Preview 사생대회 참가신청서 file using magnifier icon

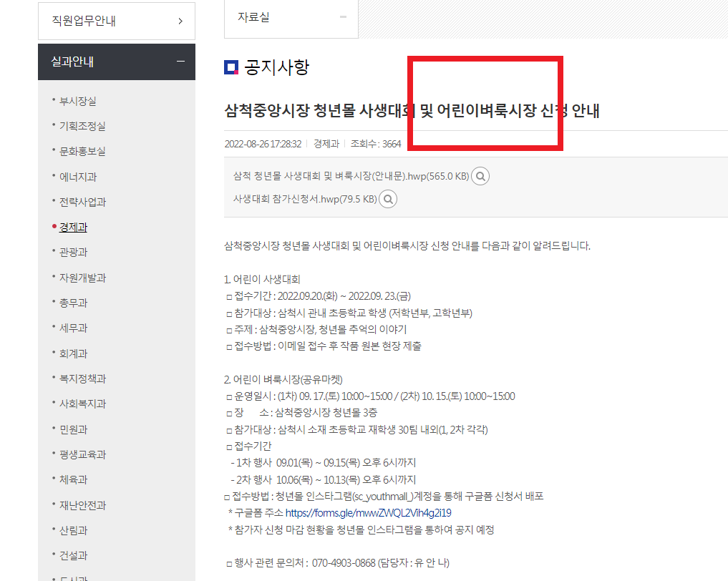tap(387, 199)
